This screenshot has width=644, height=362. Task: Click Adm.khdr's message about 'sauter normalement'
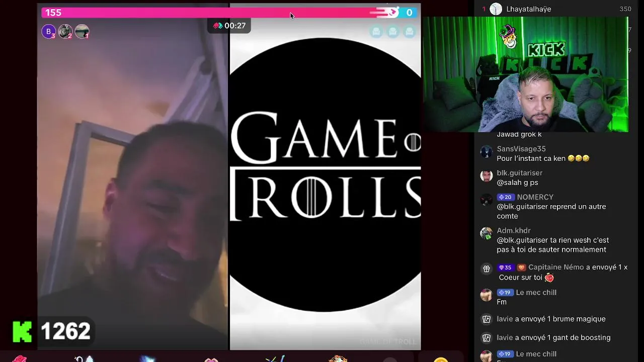(553, 245)
